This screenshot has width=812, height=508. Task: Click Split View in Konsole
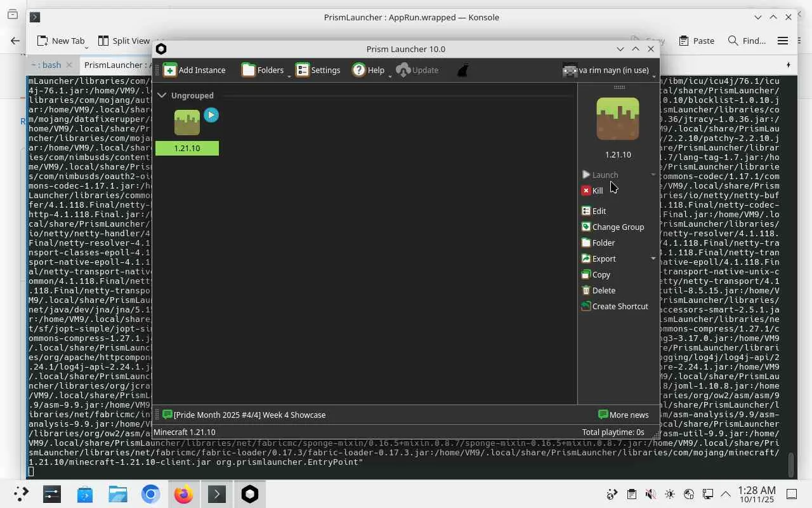point(124,41)
